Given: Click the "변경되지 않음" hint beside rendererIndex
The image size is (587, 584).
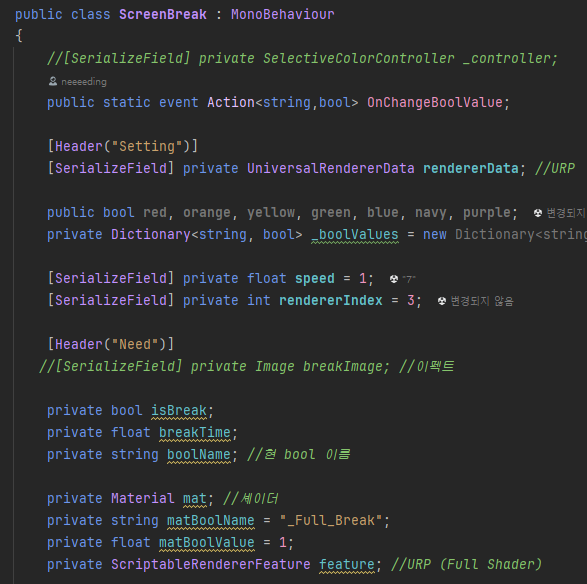Looking at the screenshot, I should click(482, 301).
